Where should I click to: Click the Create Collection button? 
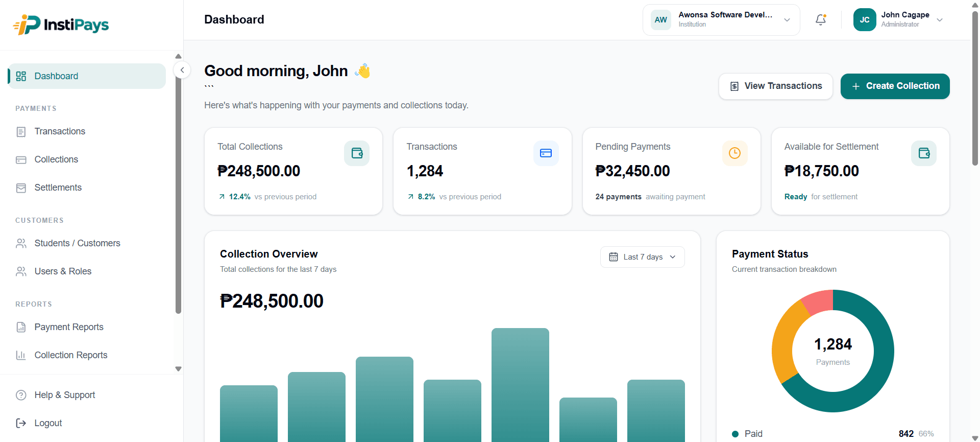(x=895, y=86)
